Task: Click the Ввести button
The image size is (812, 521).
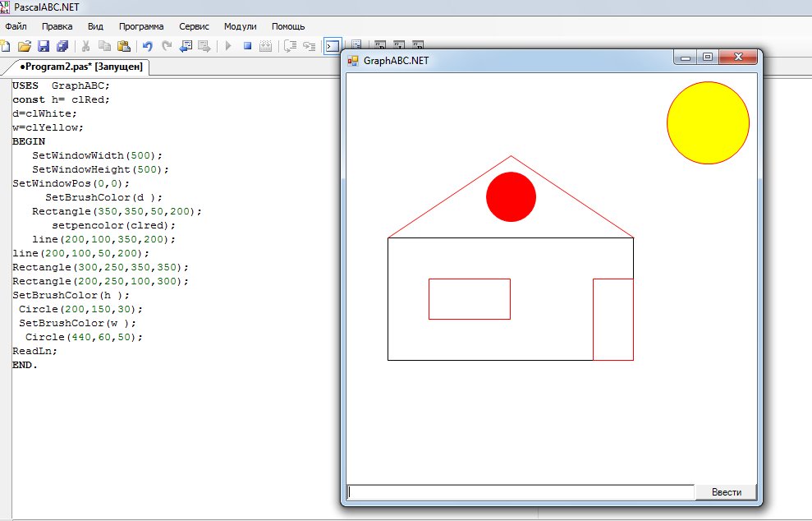Action: [x=726, y=492]
